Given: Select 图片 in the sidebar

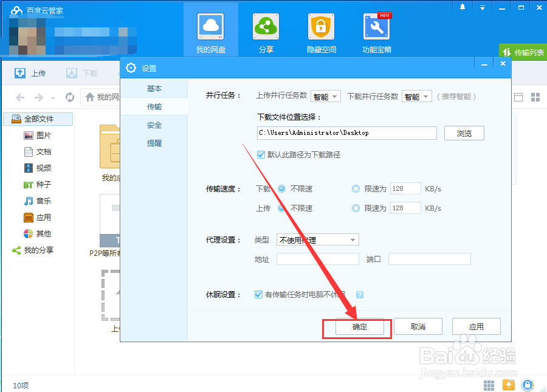Looking at the screenshot, I should [38, 136].
